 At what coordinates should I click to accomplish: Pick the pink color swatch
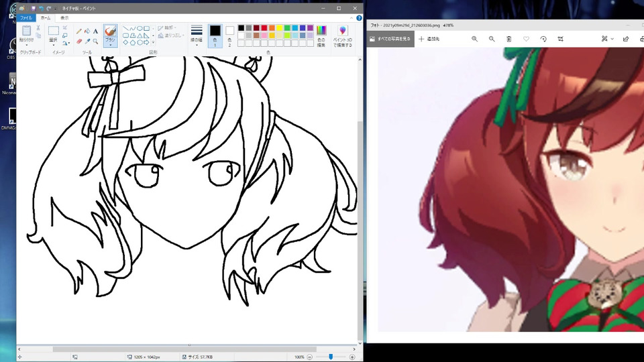tap(264, 36)
